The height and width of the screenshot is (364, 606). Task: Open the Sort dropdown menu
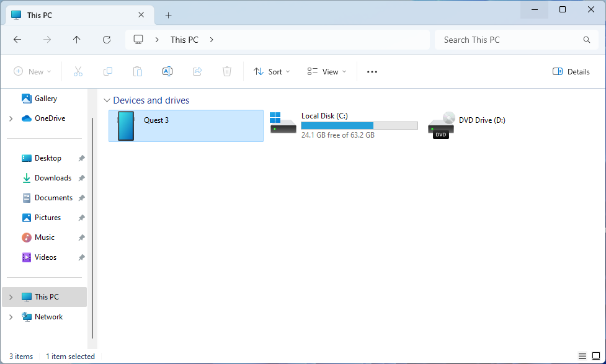click(272, 72)
